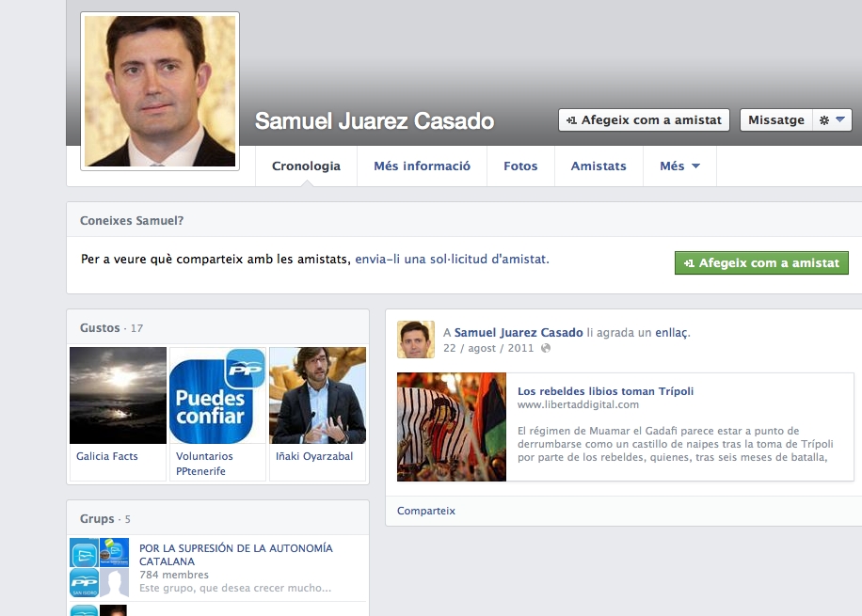Open the Catalan autonomy group icon
The image size is (862, 616).
99,568
